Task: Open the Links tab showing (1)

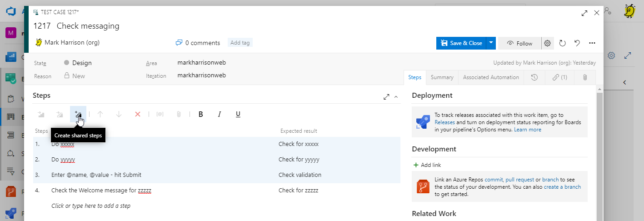Action: [559, 77]
